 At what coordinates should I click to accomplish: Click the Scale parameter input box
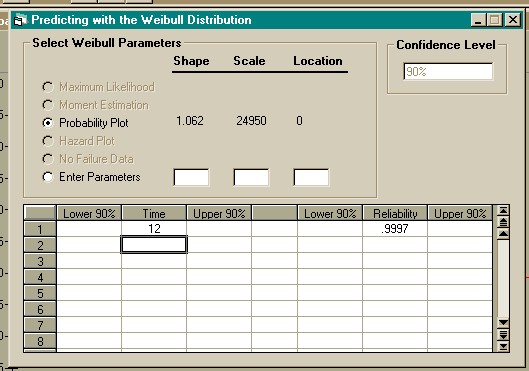point(251,177)
